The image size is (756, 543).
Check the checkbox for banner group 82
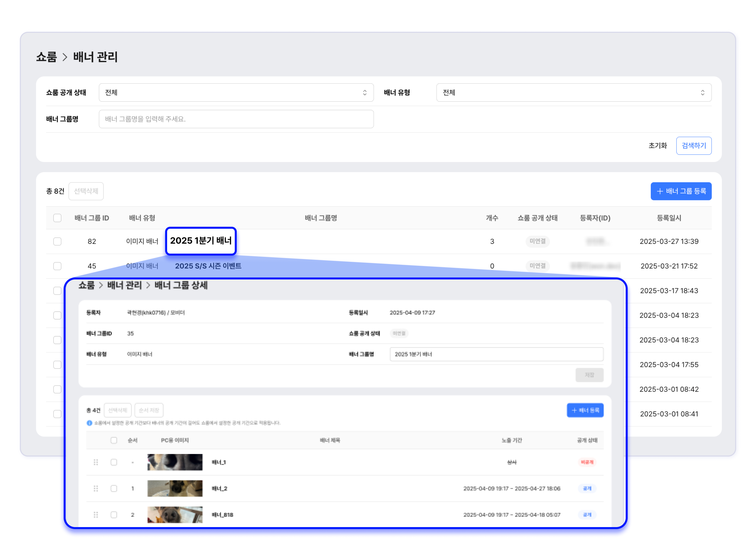57,241
